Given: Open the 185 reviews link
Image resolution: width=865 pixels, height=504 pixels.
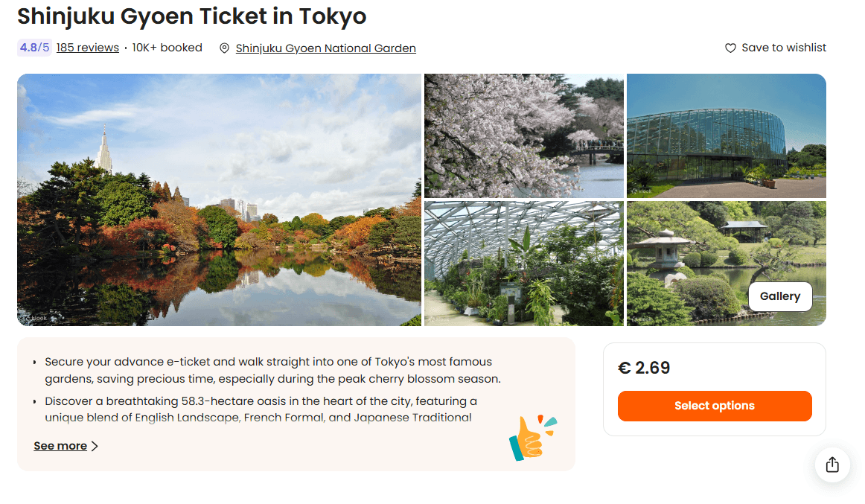Looking at the screenshot, I should [88, 48].
